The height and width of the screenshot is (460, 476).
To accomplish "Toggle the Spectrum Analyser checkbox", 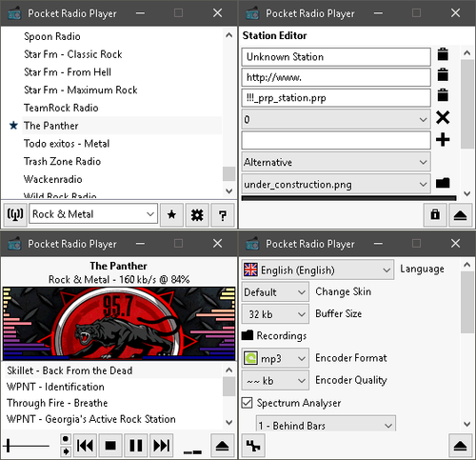I will [x=248, y=403].
